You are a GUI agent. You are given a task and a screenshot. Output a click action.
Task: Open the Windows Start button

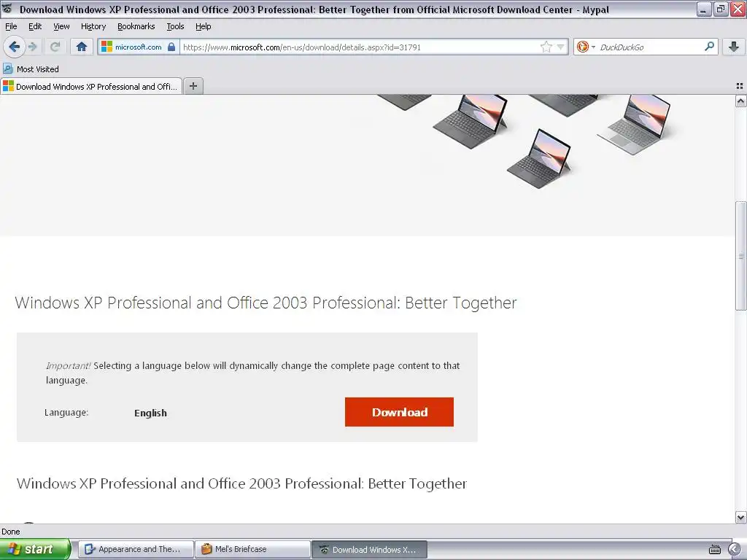[x=35, y=549]
